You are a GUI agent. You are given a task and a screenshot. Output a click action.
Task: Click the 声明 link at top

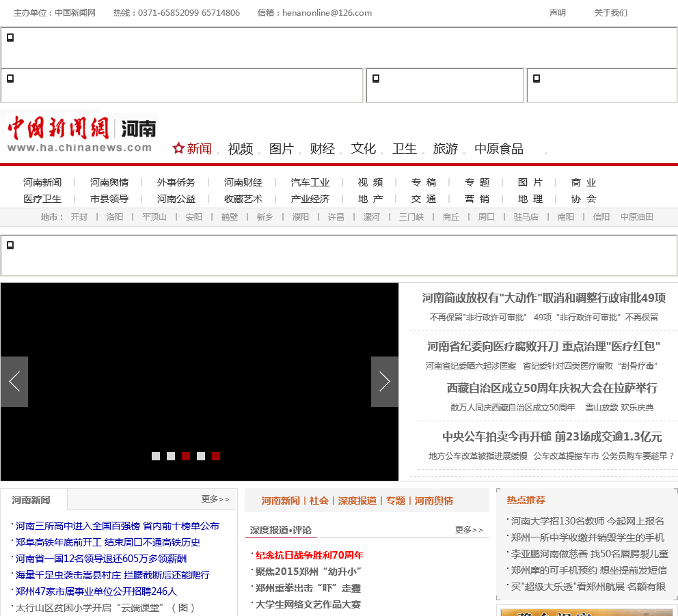[x=557, y=13]
